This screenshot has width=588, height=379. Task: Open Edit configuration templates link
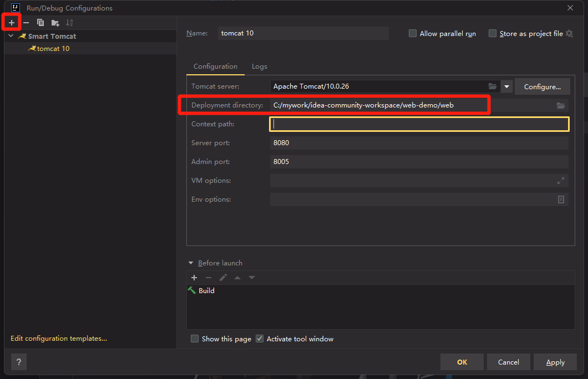click(59, 338)
